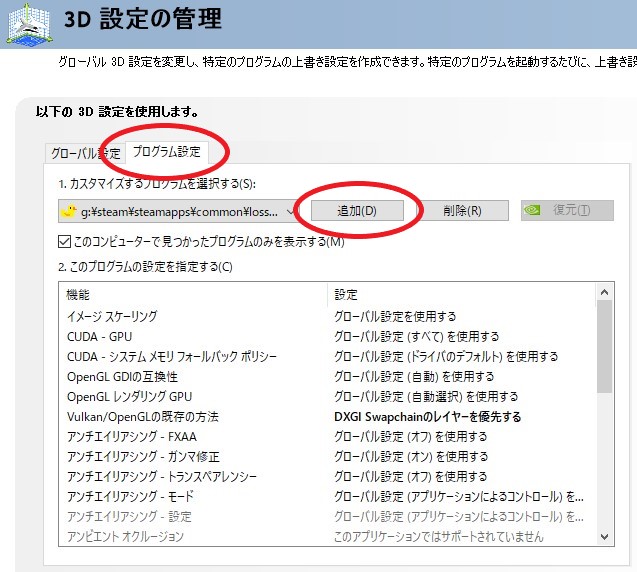Select the プログラム設定 tab
The image size is (637, 572).
(167, 152)
